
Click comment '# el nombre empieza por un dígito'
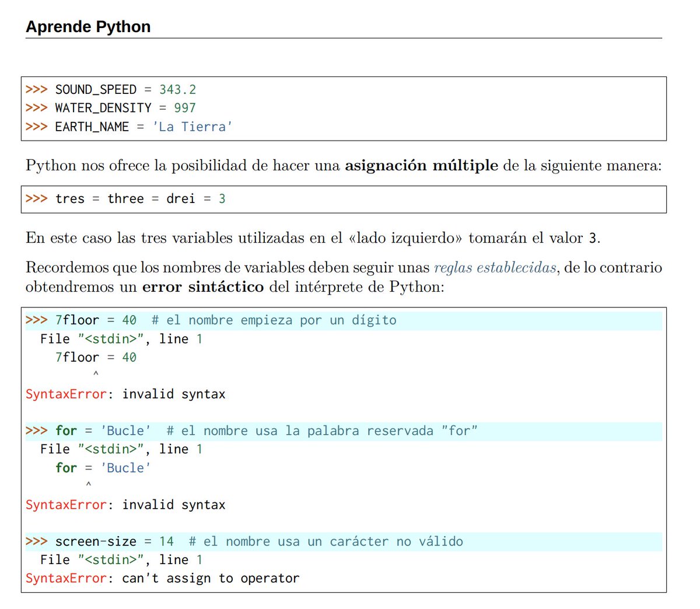pos(274,320)
